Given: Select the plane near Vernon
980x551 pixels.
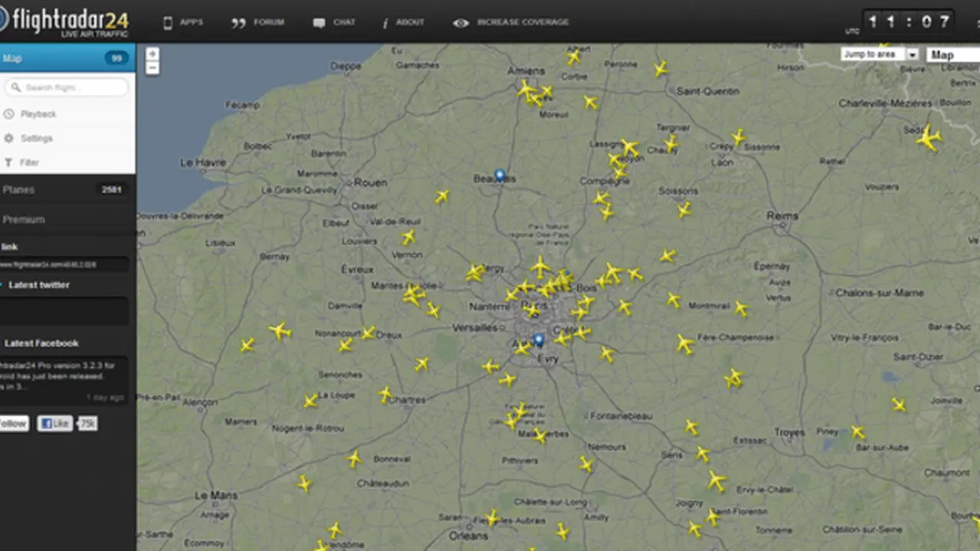Looking at the screenshot, I should 409,237.
